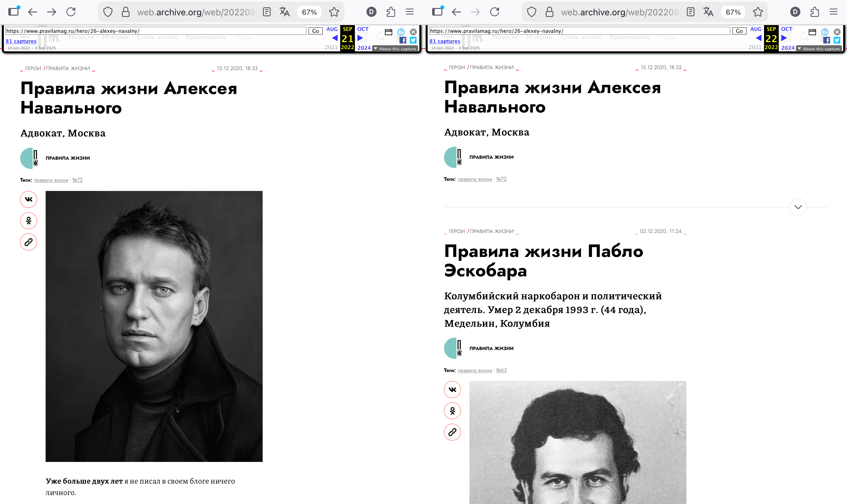Expand About this capture in right toolbar
This screenshot has width=847, height=504.
click(819, 49)
